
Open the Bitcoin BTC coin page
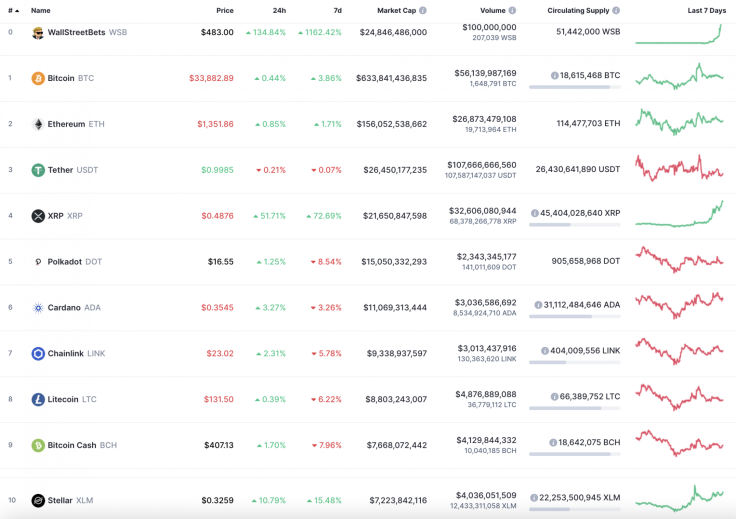point(71,78)
